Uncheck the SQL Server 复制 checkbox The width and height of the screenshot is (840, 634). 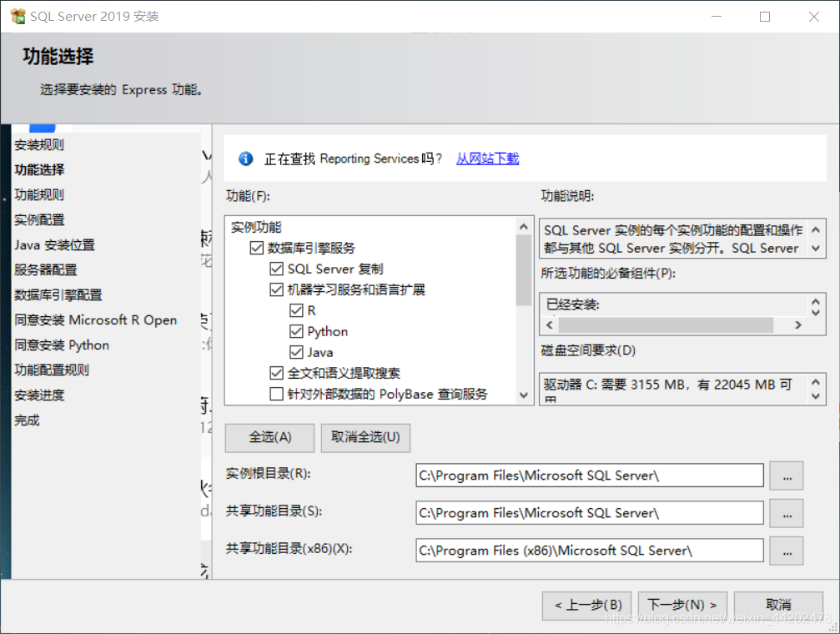point(276,269)
